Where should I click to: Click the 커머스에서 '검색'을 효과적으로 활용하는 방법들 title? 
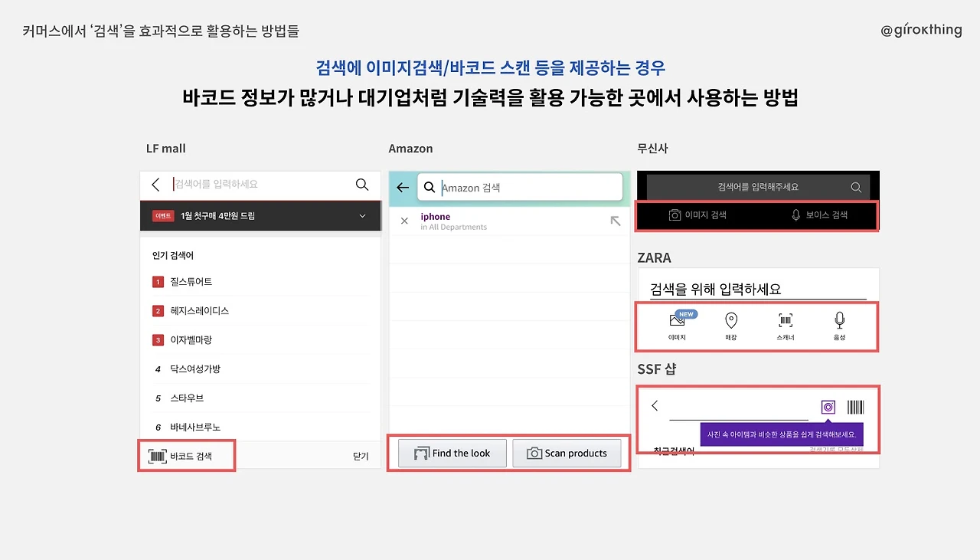point(161,31)
